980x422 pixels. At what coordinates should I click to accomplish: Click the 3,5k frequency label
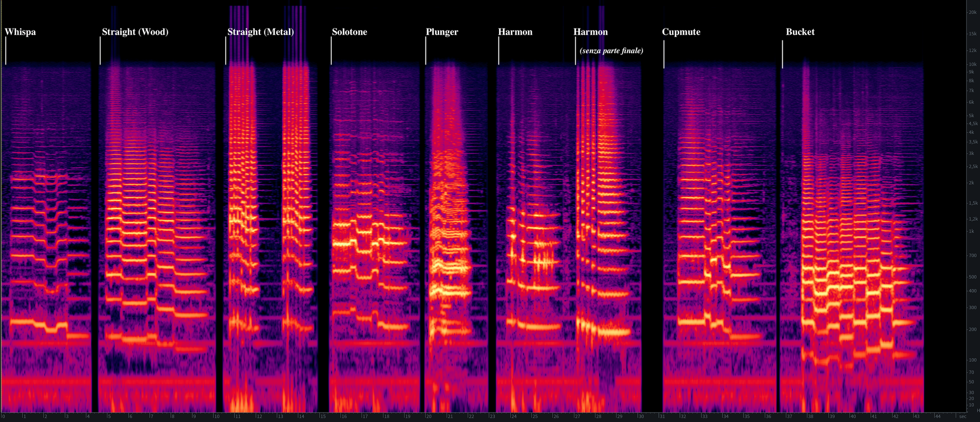[973, 142]
